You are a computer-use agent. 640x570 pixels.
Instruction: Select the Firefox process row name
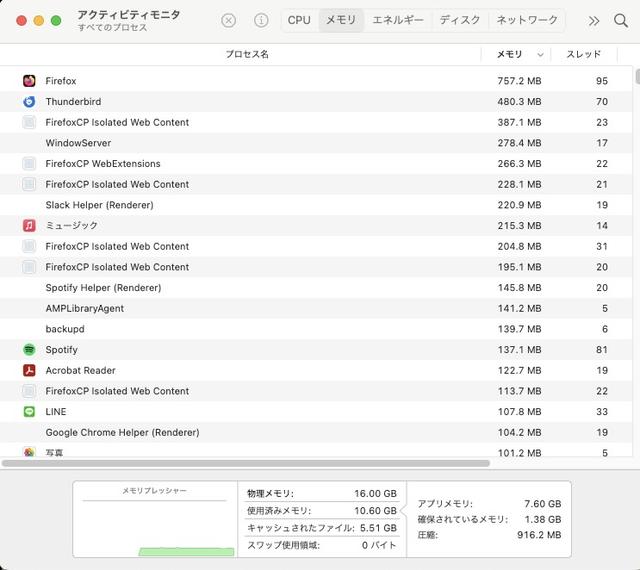[61, 81]
